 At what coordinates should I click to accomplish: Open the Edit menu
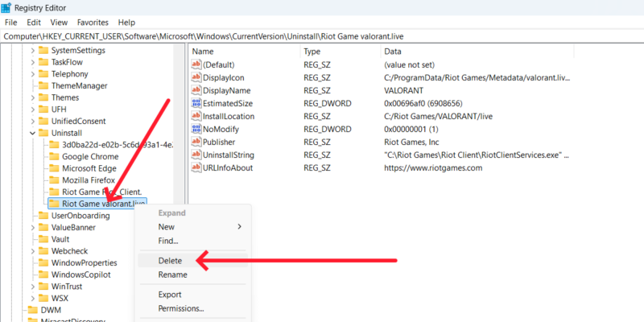[34, 23]
